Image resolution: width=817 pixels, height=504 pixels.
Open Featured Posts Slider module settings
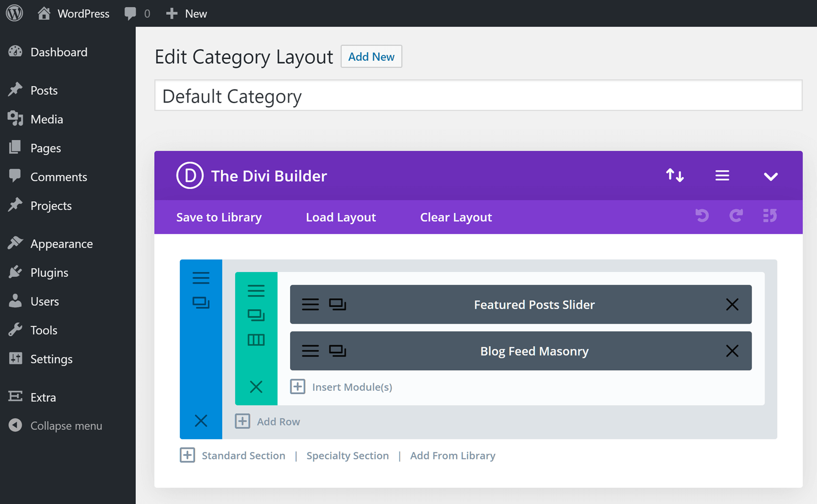click(310, 305)
